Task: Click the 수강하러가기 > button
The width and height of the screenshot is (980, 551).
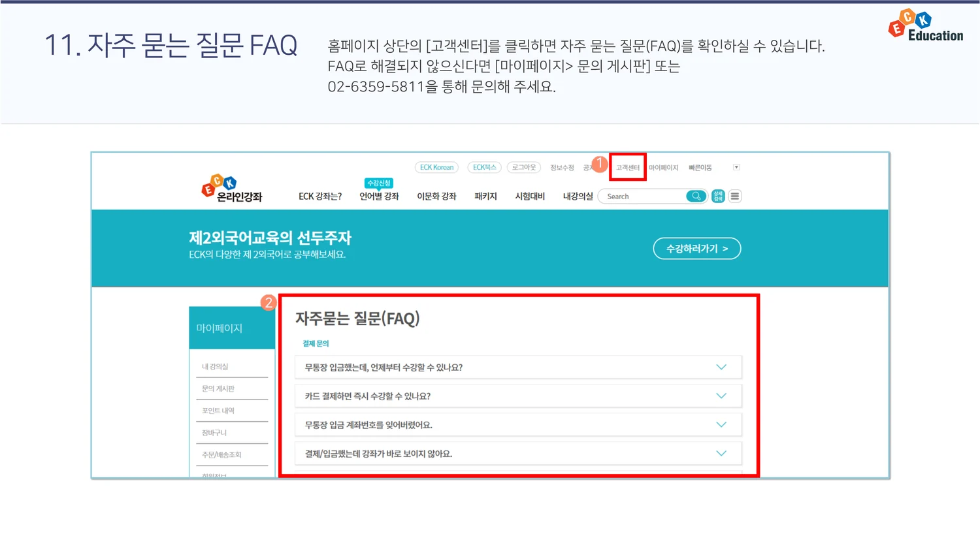Action: click(x=697, y=248)
